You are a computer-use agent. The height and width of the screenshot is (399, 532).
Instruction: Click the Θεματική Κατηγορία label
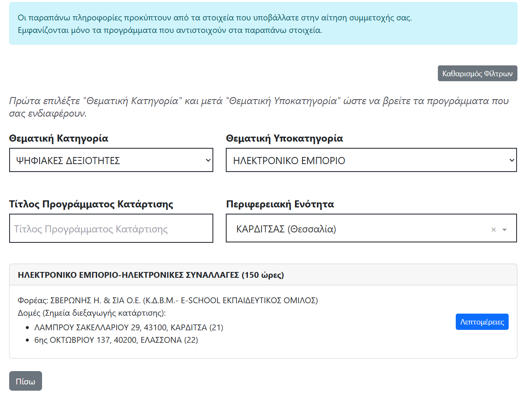click(x=59, y=138)
